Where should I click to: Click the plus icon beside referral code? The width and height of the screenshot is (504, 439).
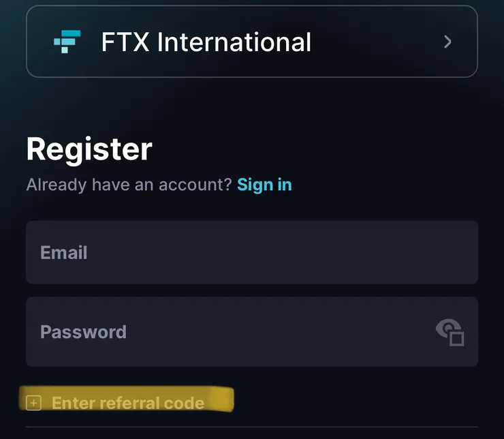click(x=33, y=403)
